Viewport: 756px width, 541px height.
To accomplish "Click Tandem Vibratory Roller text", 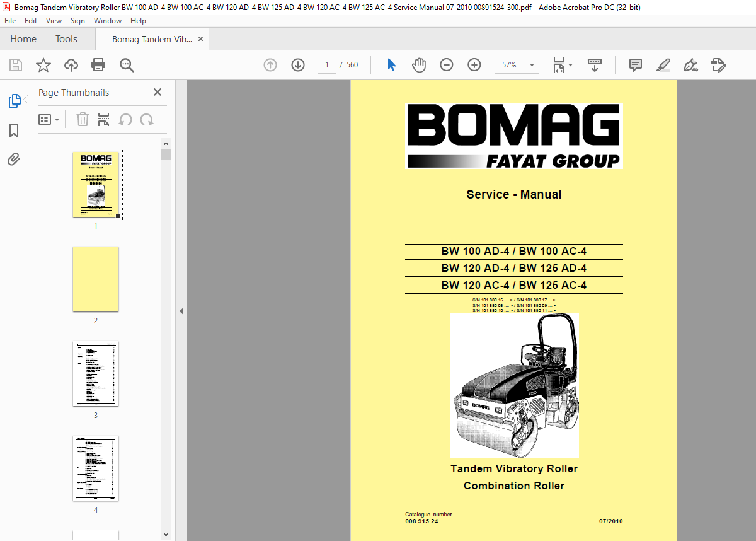I will 514,469.
